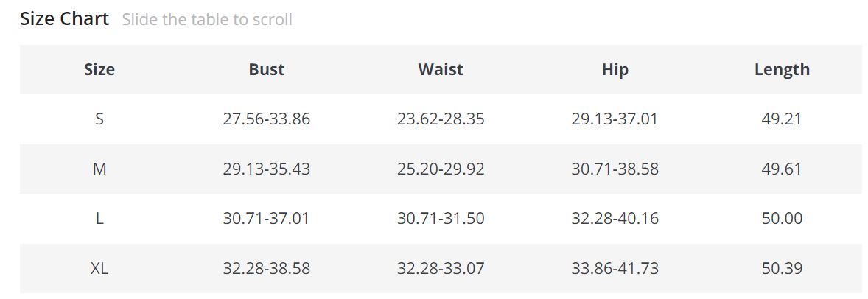Click bust value 27.56-33.86 for size S

[266, 119]
